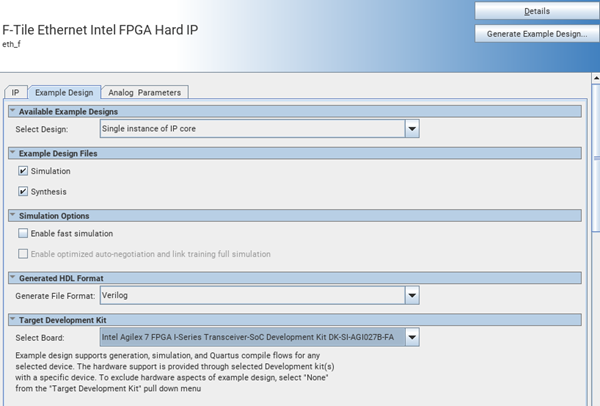Enable fast simulation checkbox

coord(23,233)
